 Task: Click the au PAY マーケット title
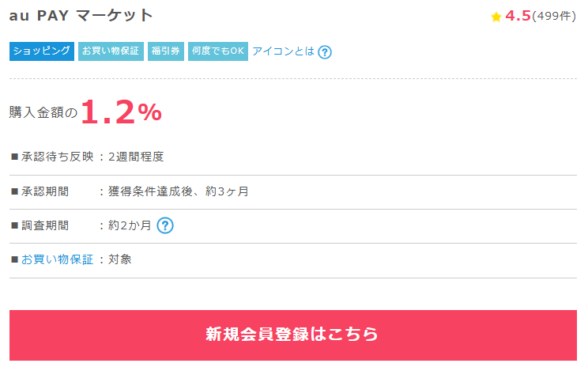coord(81,16)
